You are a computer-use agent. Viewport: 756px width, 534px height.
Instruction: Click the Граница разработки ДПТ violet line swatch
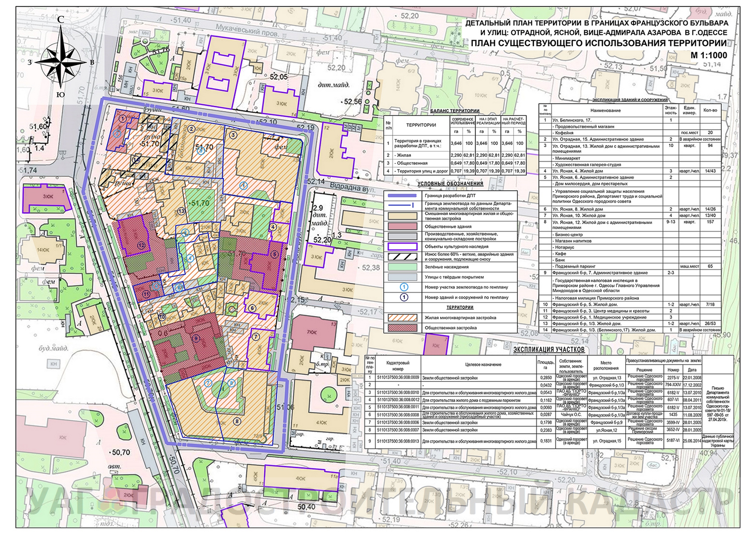pos(403,196)
